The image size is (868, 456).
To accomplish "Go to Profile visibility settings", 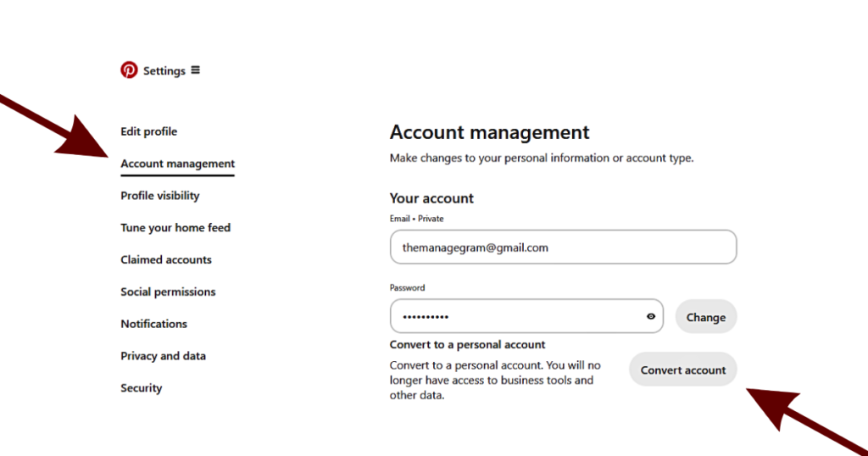I will [x=160, y=196].
